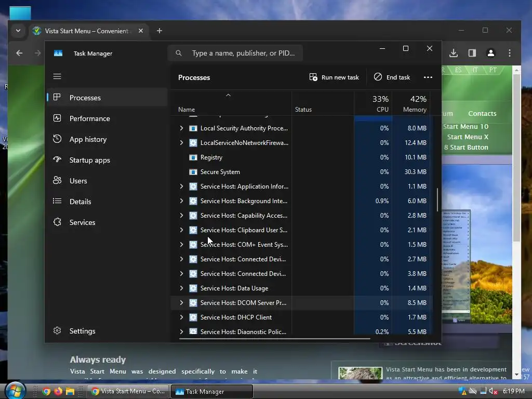Click the 0.9% CPU value
Viewport: 532px width, 399px height.
tap(382, 201)
